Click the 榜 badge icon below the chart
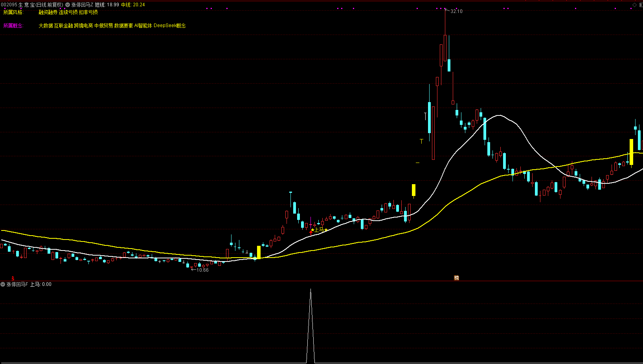The image size is (643, 364). (x=456, y=278)
